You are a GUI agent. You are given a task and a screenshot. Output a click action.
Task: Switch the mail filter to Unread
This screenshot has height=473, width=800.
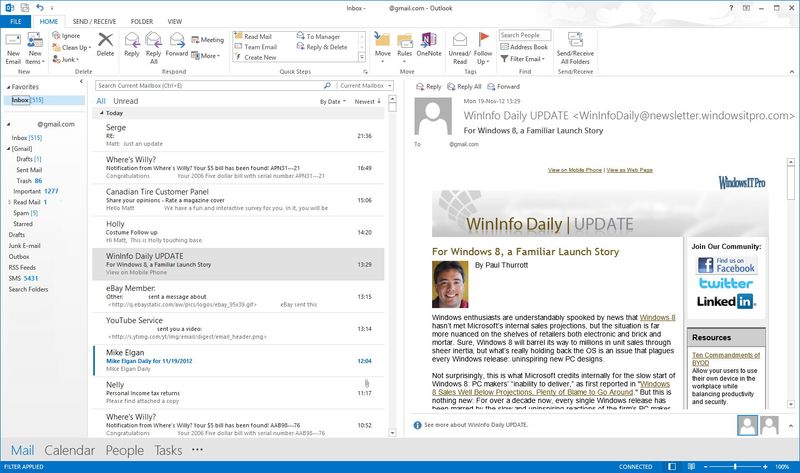click(x=126, y=101)
